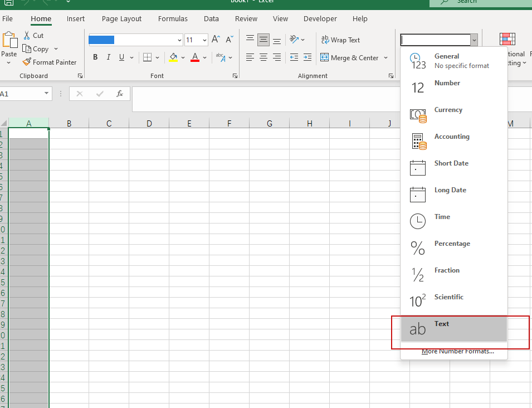Image resolution: width=532 pixels, height=408 pixels.
Task: Open the File tab
Action: coord(7,18)
